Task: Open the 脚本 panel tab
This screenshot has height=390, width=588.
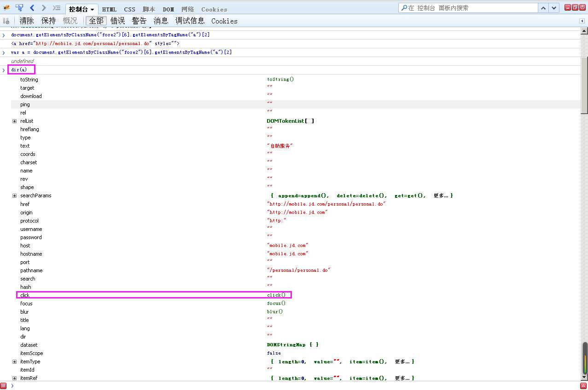Action: [149, 9]
